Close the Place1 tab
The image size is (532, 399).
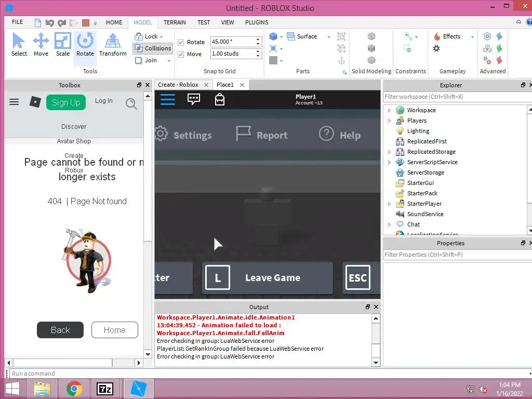242,85
